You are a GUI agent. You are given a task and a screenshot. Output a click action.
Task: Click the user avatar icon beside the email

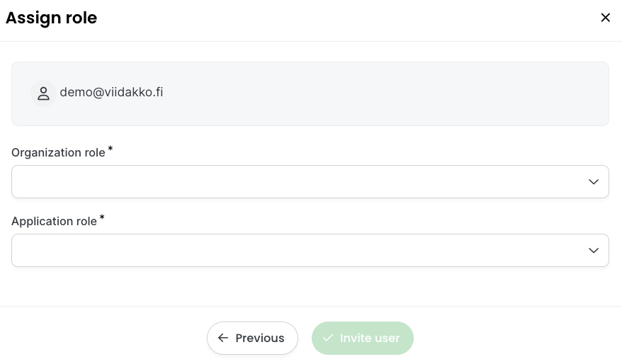tap(43, 93)
